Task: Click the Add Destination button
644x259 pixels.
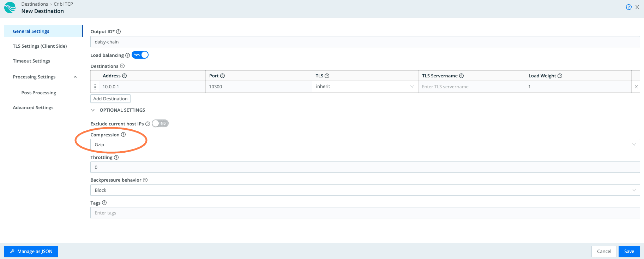Action: (110, 99)
